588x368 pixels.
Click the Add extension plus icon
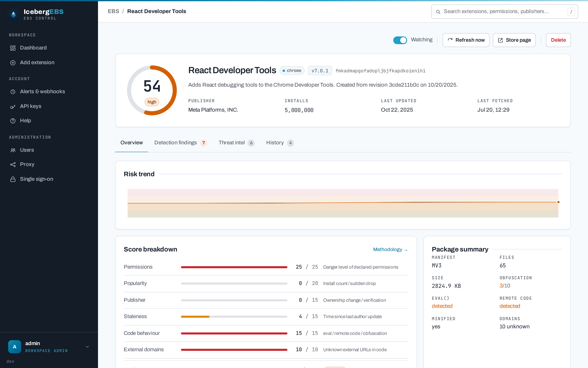coord(13,63)
